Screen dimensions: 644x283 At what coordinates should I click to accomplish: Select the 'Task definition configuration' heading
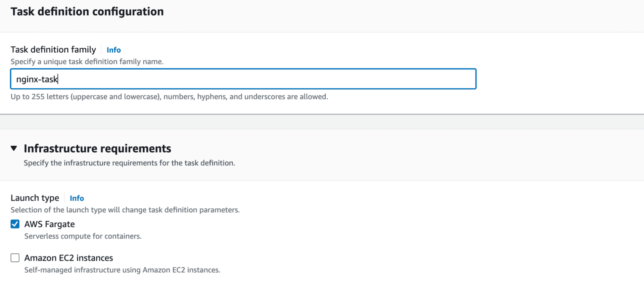click(87, 12)
